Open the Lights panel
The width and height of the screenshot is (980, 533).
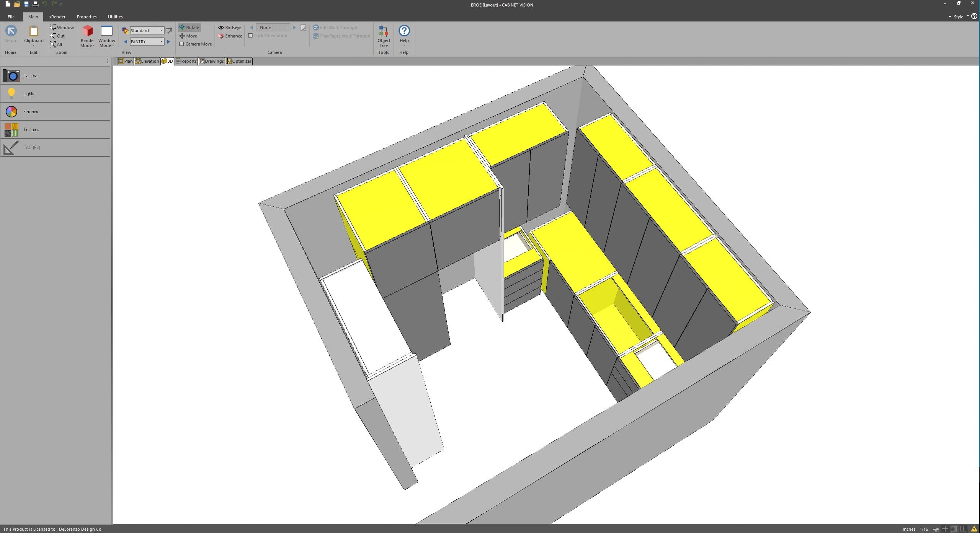point(11,94)
